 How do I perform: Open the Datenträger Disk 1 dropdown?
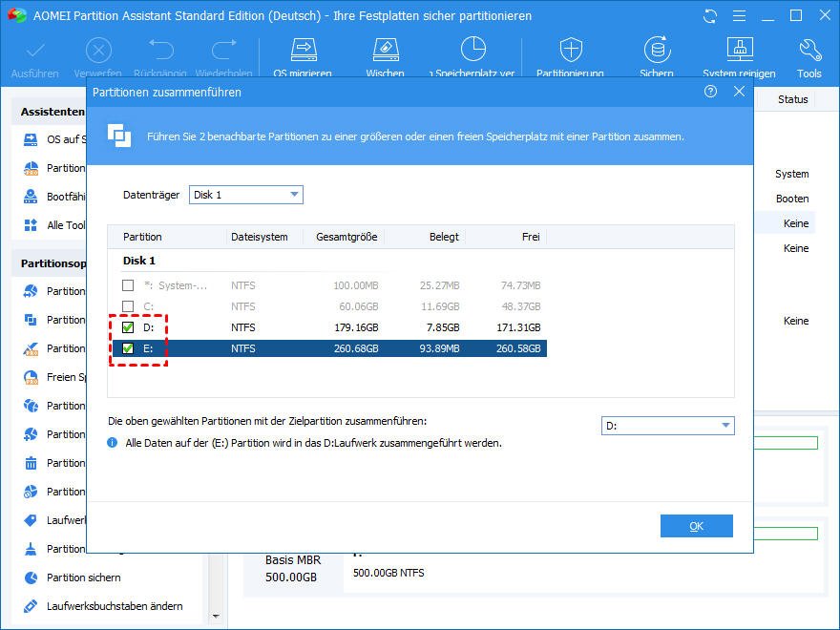(x=245, y=195)
